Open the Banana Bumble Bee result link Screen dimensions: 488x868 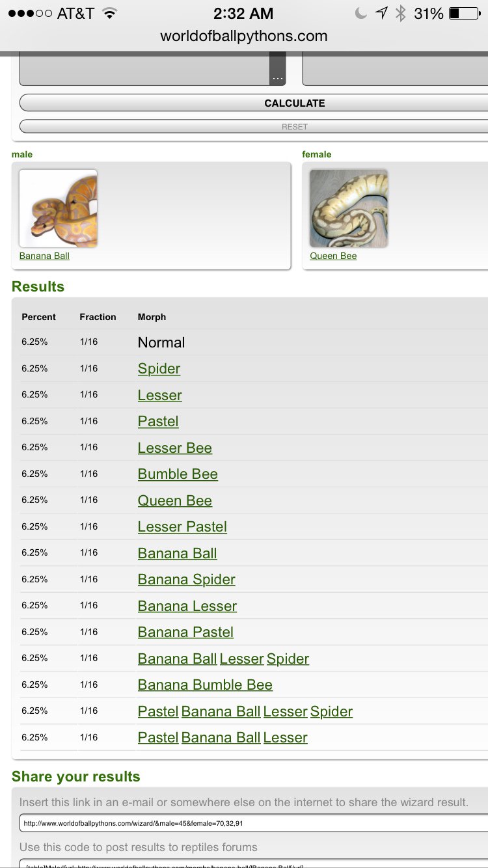[x=205, y=685]
